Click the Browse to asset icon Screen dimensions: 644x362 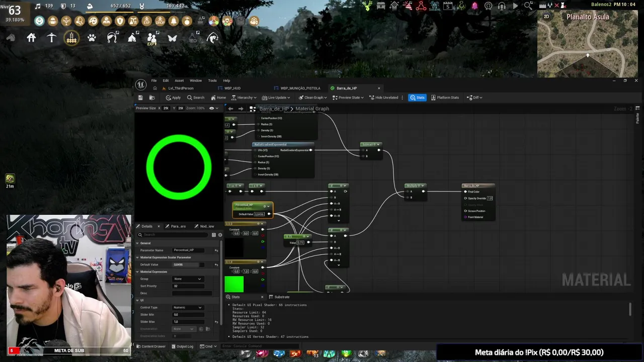tap(152, 98)
